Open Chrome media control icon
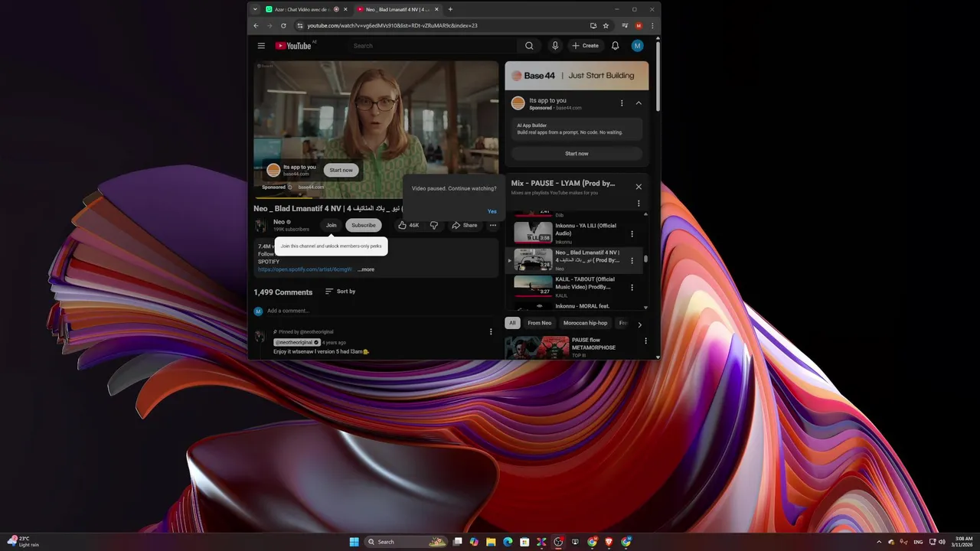Screen dimensions: 980x551 pos(625,25)
